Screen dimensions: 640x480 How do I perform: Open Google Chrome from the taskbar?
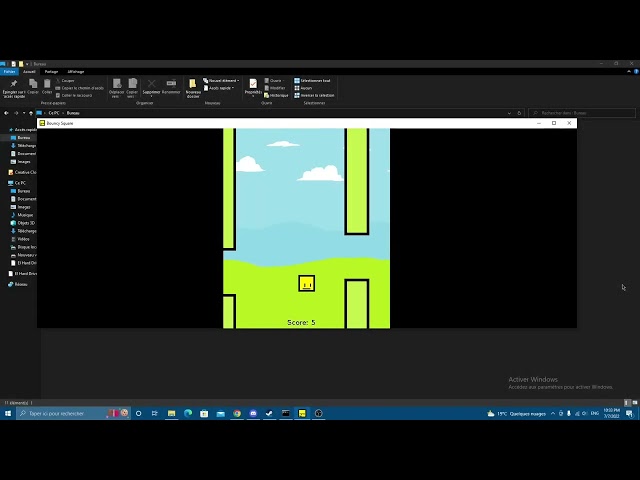coord(237,413)
